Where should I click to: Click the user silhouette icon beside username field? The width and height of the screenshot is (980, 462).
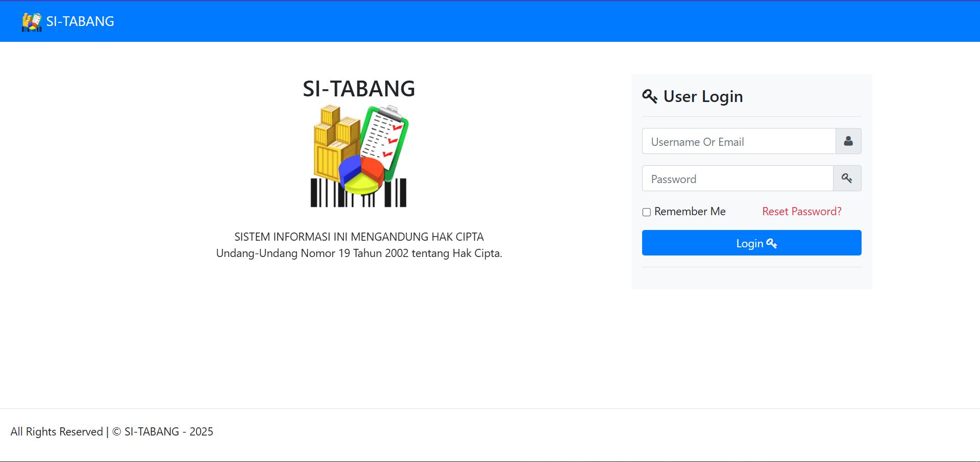pyautogui.click(x=848, y=141)
